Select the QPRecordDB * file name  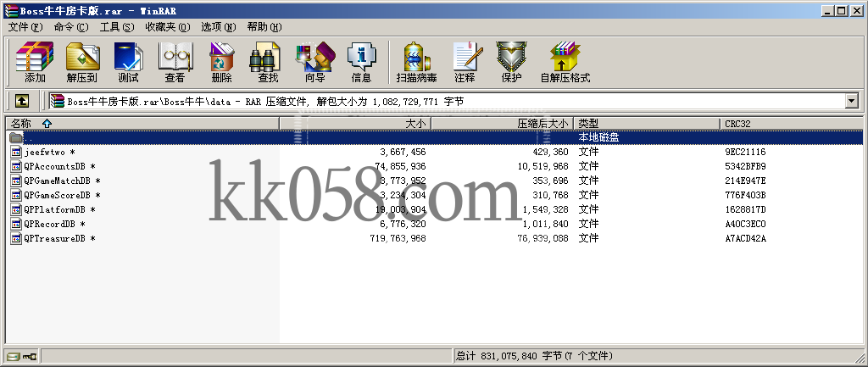pos(54,224)
